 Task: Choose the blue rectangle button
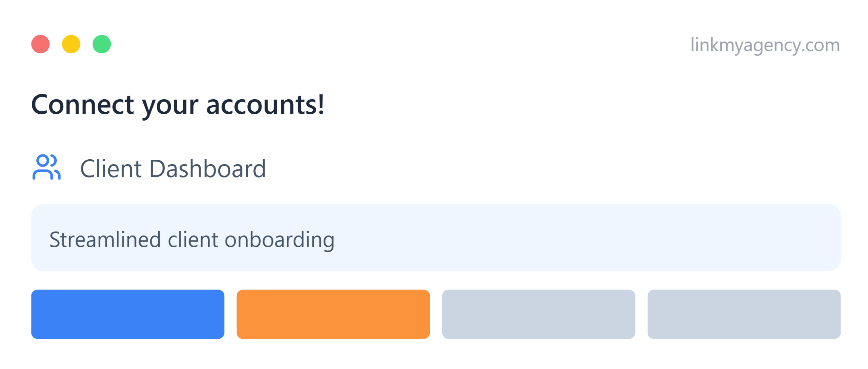(x=128, y=314)
